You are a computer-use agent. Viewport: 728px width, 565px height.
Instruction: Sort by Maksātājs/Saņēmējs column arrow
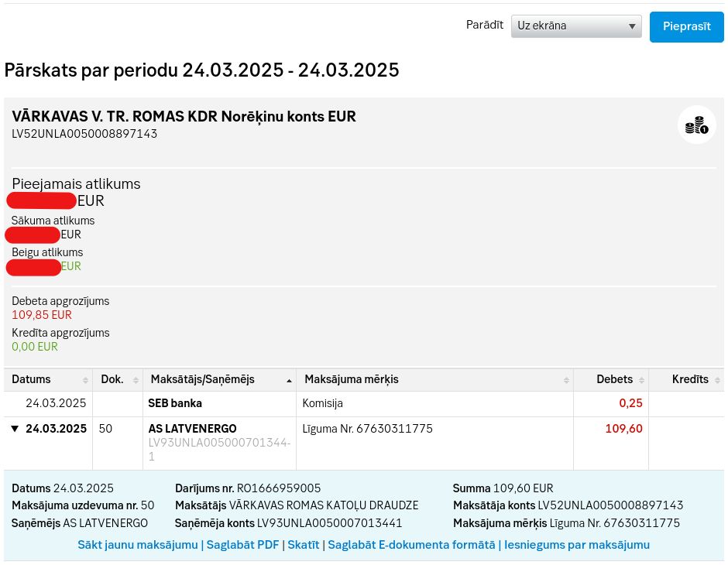pos(289,380)
